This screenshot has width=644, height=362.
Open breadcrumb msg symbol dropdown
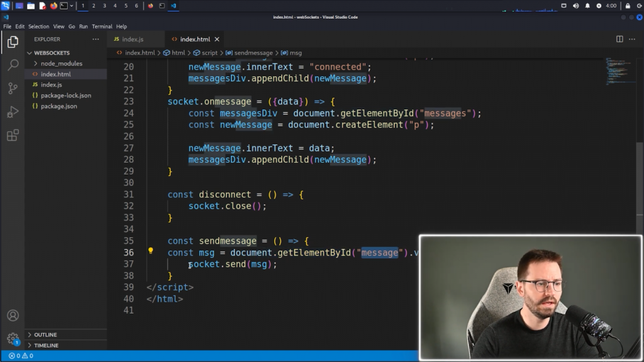[292, 53]
